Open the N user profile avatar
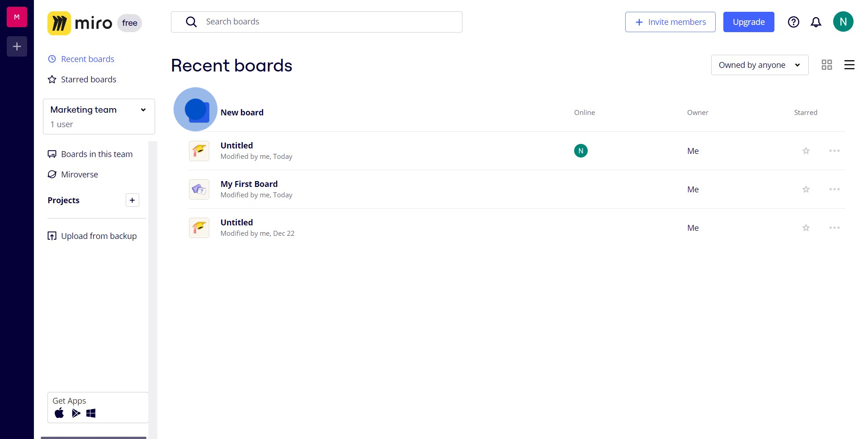This screenshot has height=439, width=868. (843, 22)
